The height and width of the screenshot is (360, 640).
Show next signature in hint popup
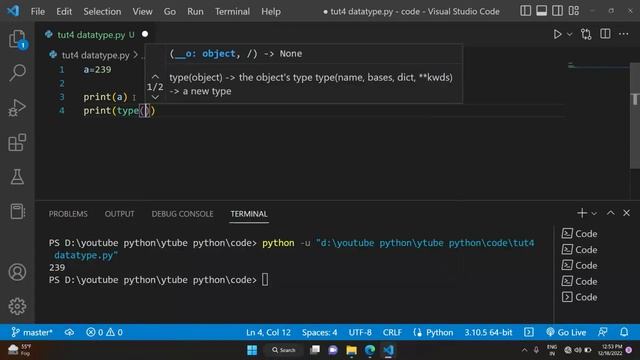tap(155, 97)
